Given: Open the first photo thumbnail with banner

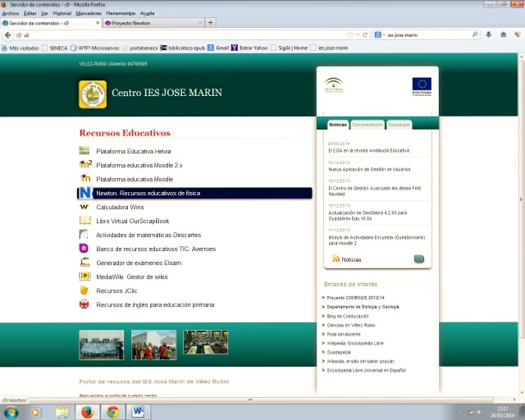Looking at the screenshot, I should [102, 345].
